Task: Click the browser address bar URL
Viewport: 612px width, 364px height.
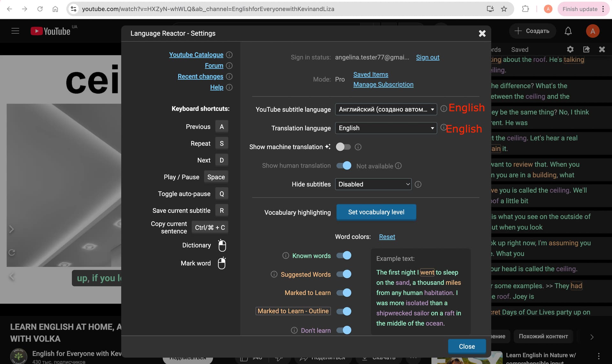Action: coord(208,9)
